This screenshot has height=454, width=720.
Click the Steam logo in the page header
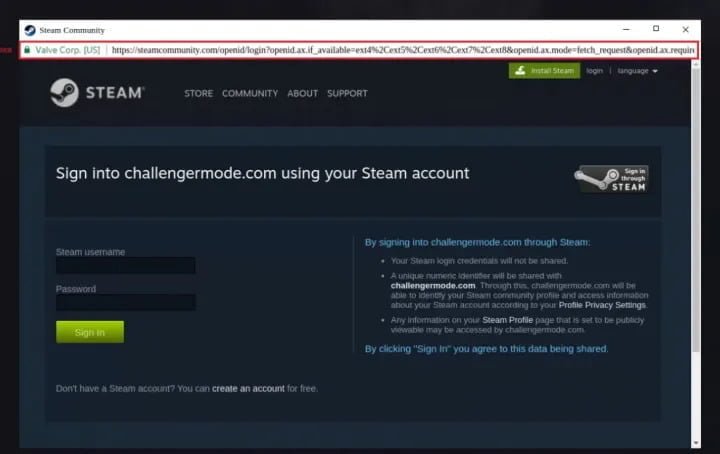click(97, 93)
